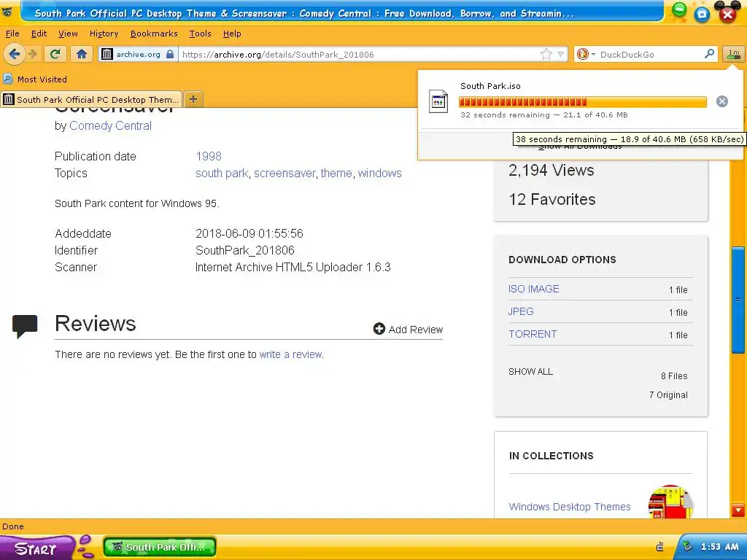747x560 pixels.
Task: Expand SHOW ALL download files
Action: [x=531, y=371]
